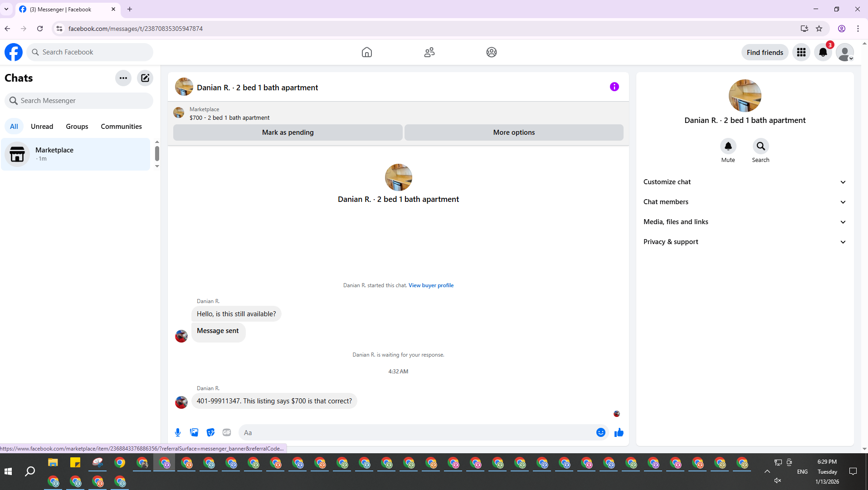Open the Notifications bell with badge 3
868x490 pixels.
pos(823,52)
